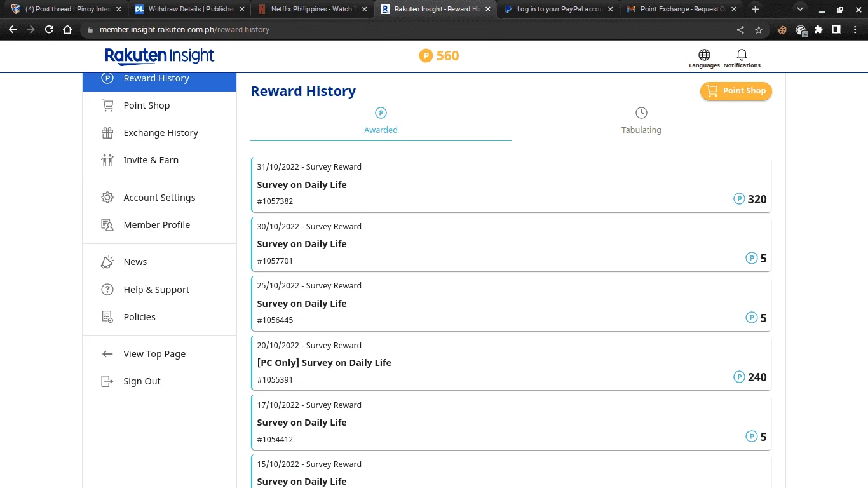Screen dimensions: 868x488
Task: Open the tab search dropdown arrow
Action: [x=800, y=9]
